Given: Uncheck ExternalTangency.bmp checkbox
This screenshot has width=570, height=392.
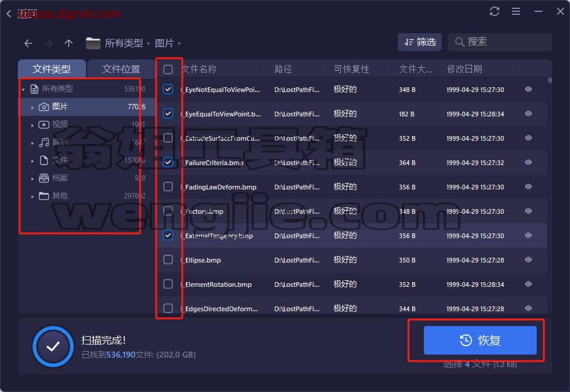Looking at the screenshot, I should point(168,235).
